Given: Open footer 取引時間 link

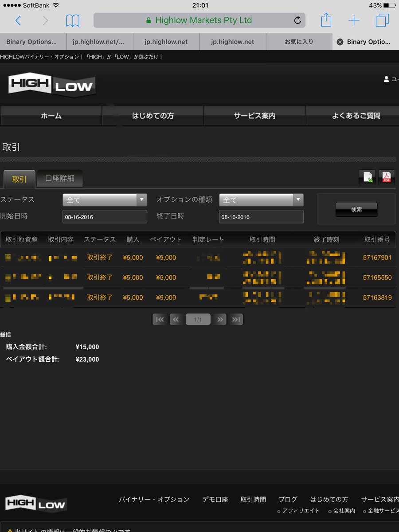Looking at the screenshot, I should point(253,499).
